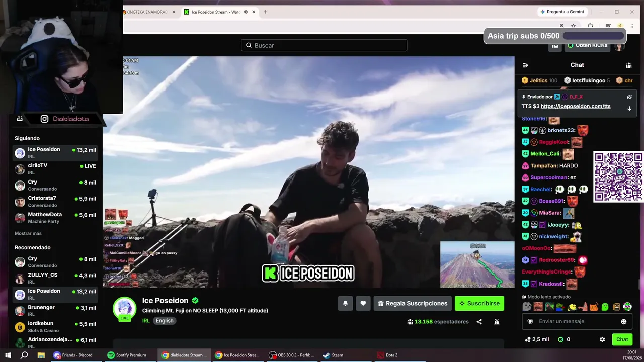Screen dimensions: 644x362
Task: Open Windows Start menu
Action: pos(8,355)
